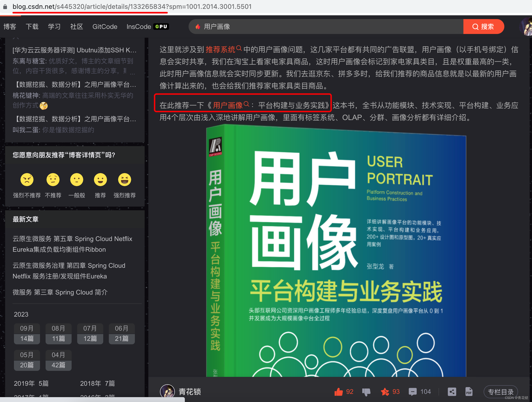
Task: Click search magnifier next to 用户画像 link
Action: click(246, 104)
